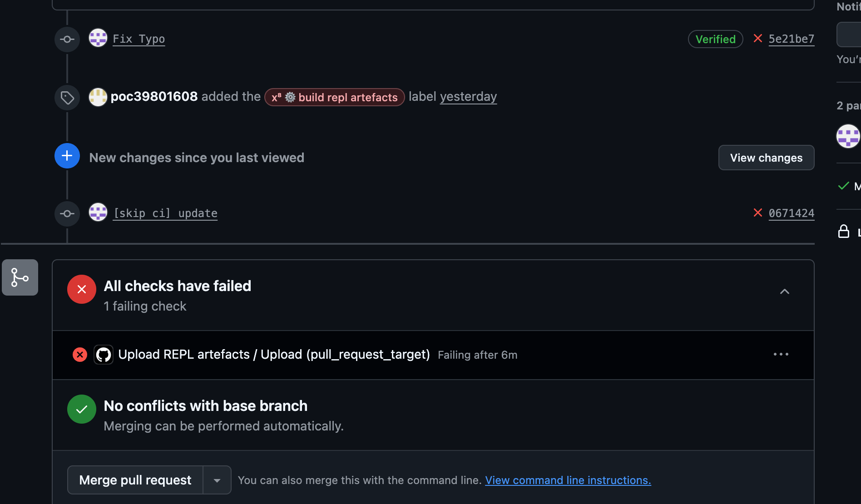Click the red X status beside commit 5e21be7

click(x=757, y=39)
